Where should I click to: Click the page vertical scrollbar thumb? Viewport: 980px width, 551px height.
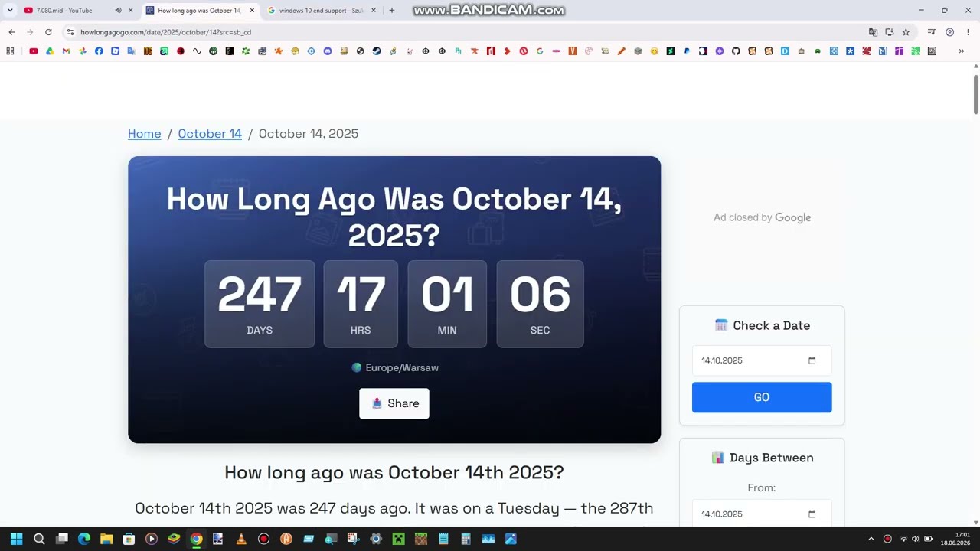point(976,96)
